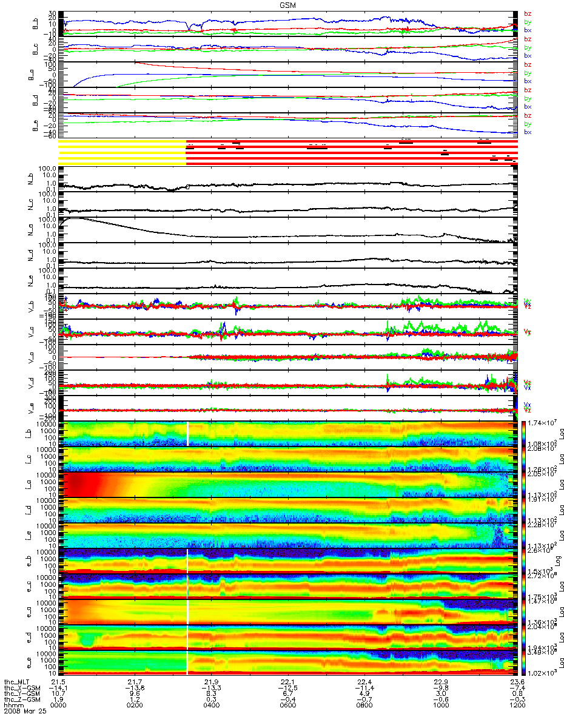This screenshot has width=564, height=728.
Task: Click the bz legend of B_b panel
Action: tap(528, 13)
